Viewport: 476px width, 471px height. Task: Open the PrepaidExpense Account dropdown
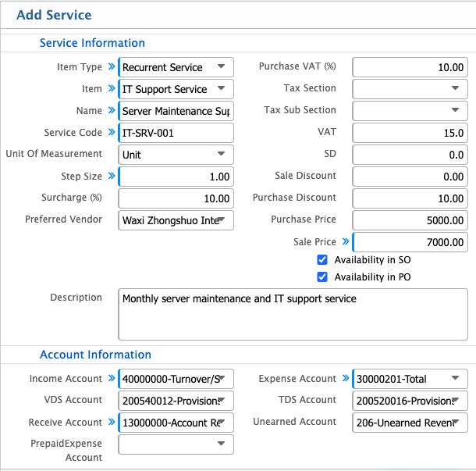(176, 444)
